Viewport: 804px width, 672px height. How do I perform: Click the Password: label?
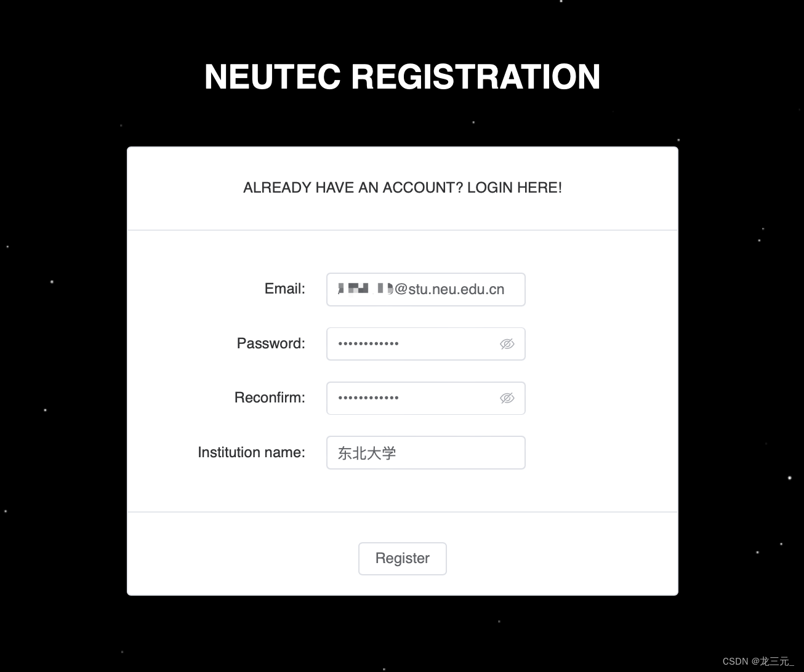coord(271,343)
